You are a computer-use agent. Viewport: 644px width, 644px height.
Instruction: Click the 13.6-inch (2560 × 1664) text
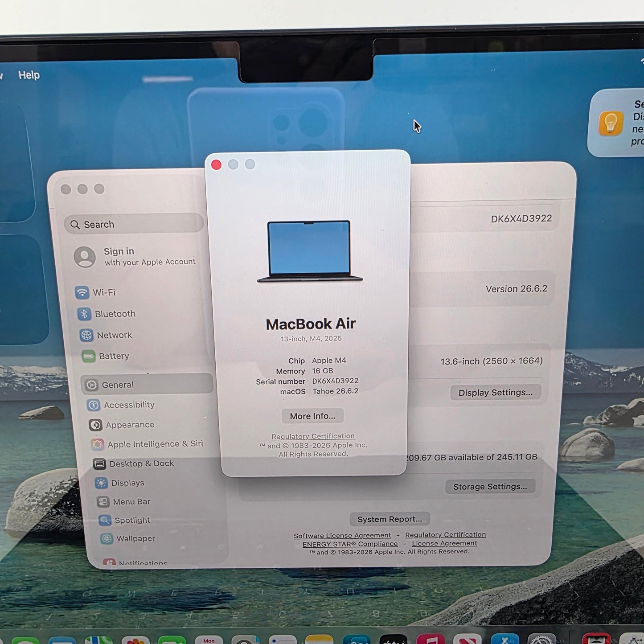coord(492,361)
